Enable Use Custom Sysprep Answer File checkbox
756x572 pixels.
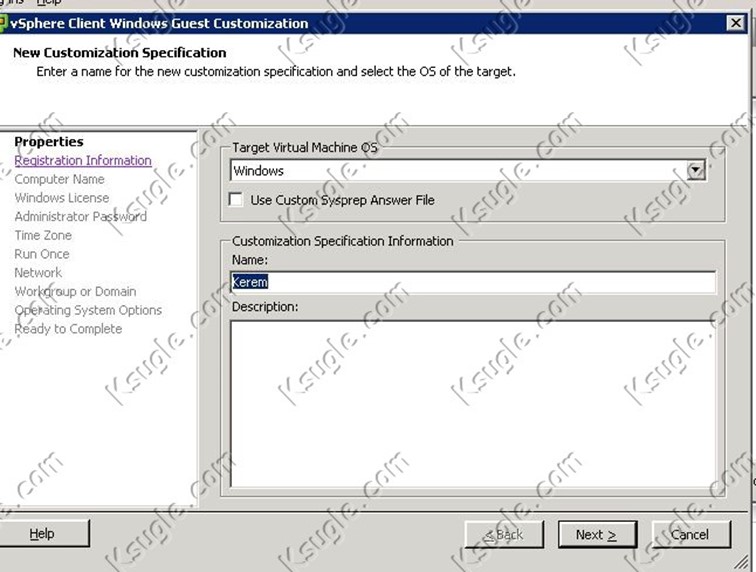point(236,200)
